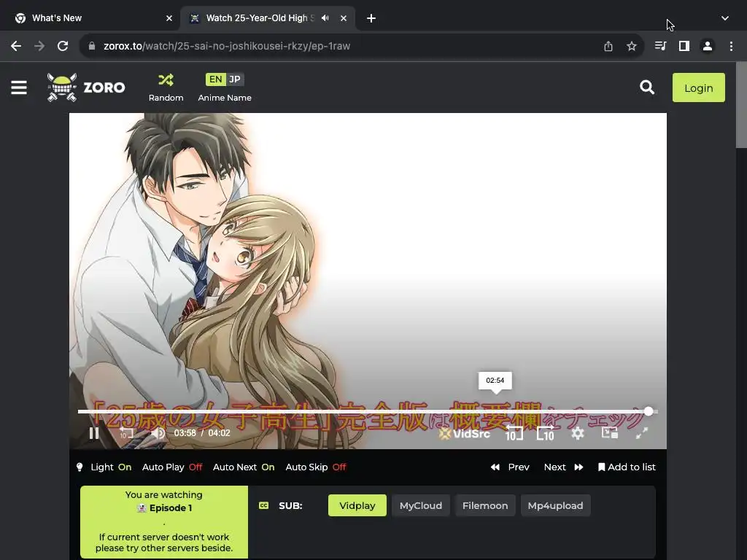Open the media control icon in Chrome toolbar

pos(661,46)
